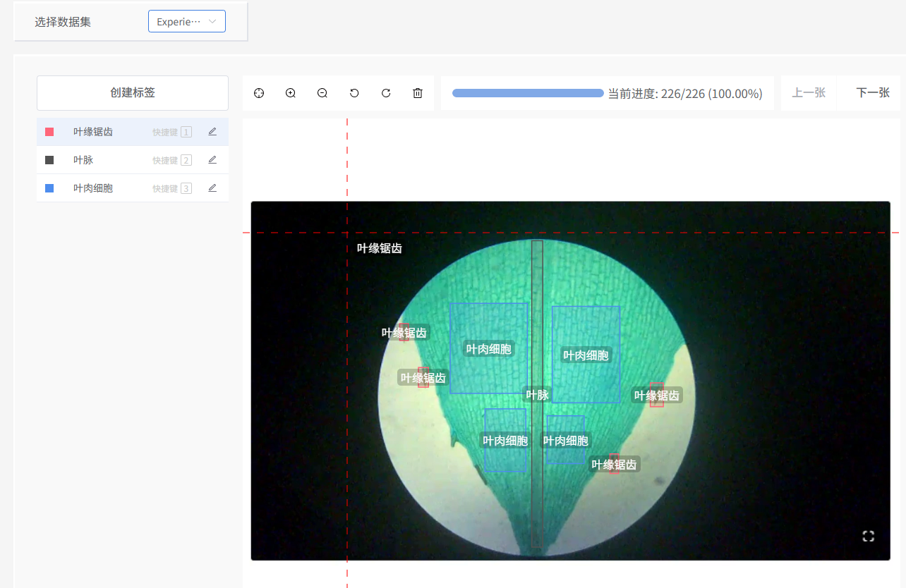Enter fullscreen view of the image
Image resolution: width=906 pixels, height=588 pixels.
pos(868,536)
